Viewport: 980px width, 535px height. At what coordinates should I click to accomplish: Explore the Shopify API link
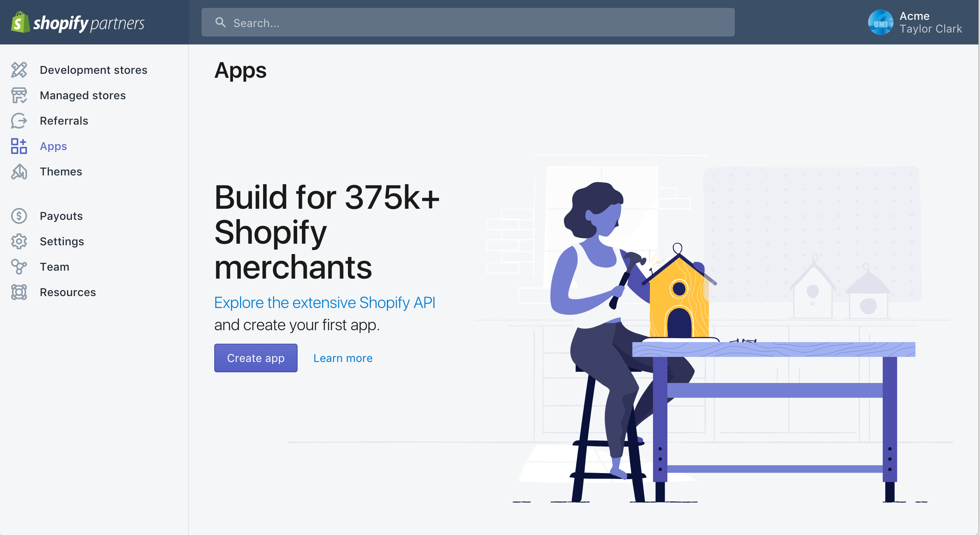(325, 302)
